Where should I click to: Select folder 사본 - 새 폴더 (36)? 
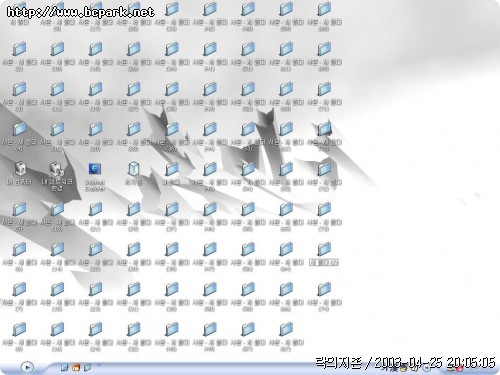pyautogui.click(x=171, y=136)
